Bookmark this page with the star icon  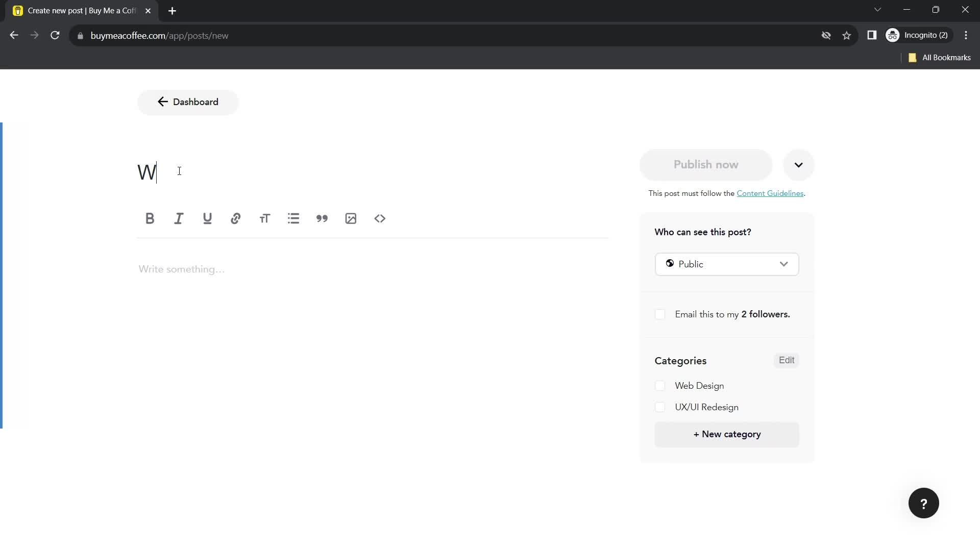coord(847,35)
